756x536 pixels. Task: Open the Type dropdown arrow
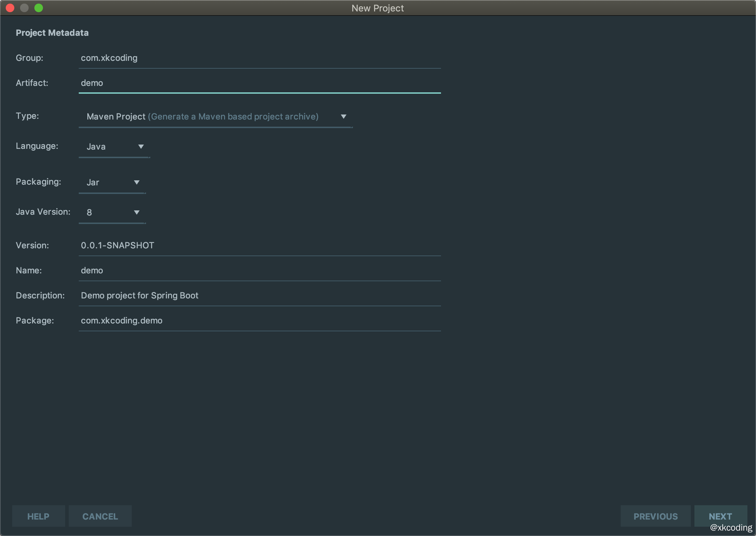(343, 117)
